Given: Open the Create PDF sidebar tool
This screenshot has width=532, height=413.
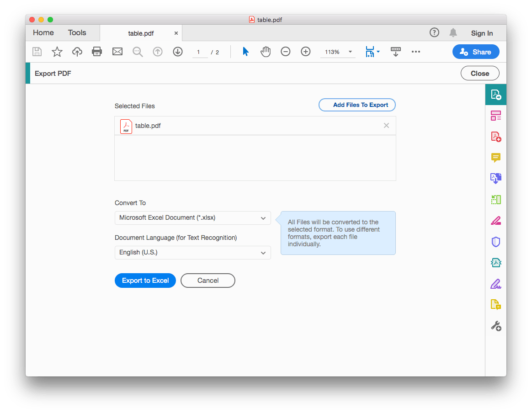Looking at the screenshot, I should click(x=496, y=137).
